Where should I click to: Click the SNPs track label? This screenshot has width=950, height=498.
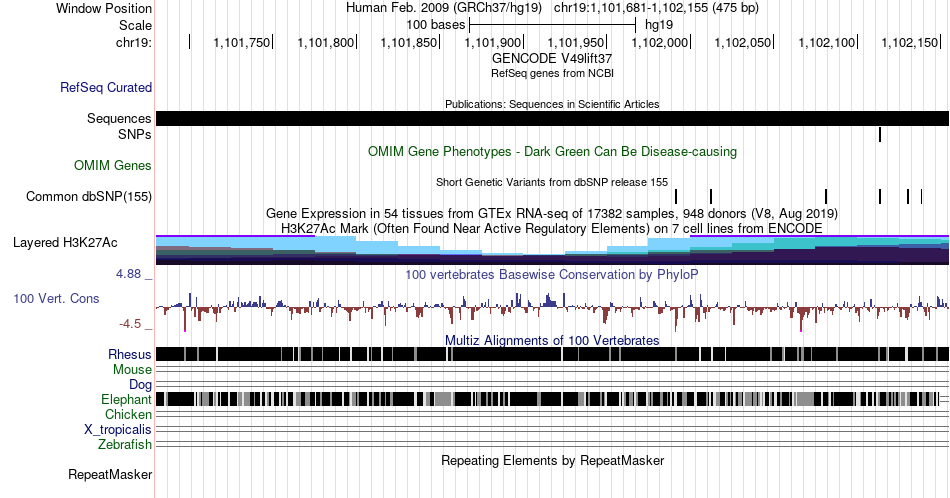(x=135, y=134)
